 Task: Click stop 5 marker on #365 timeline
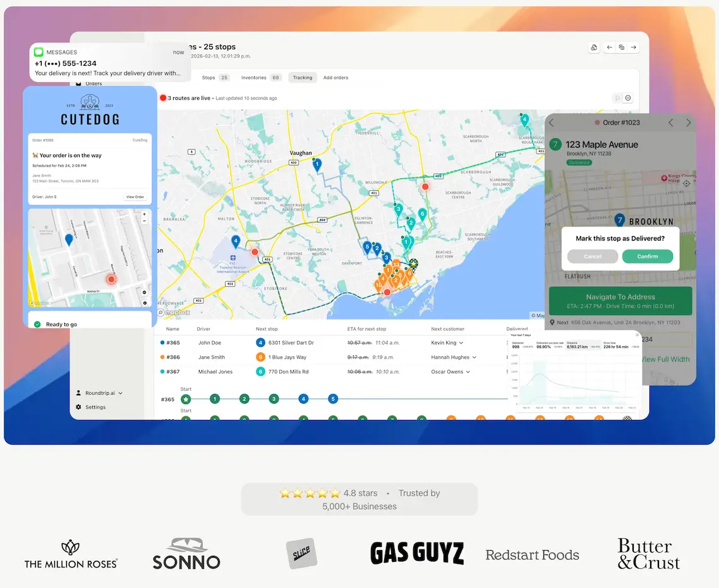point(333,399)
